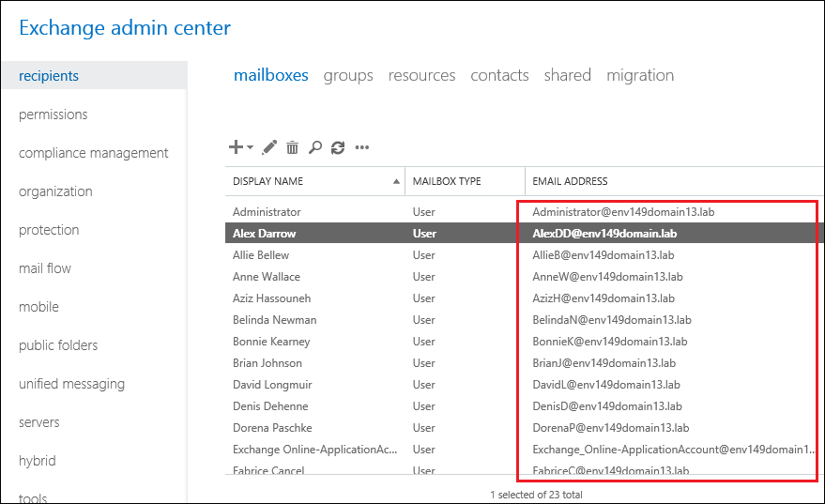Select the Administrator mailbox row
Screen dimensions: 825x504
click(524, 211)
